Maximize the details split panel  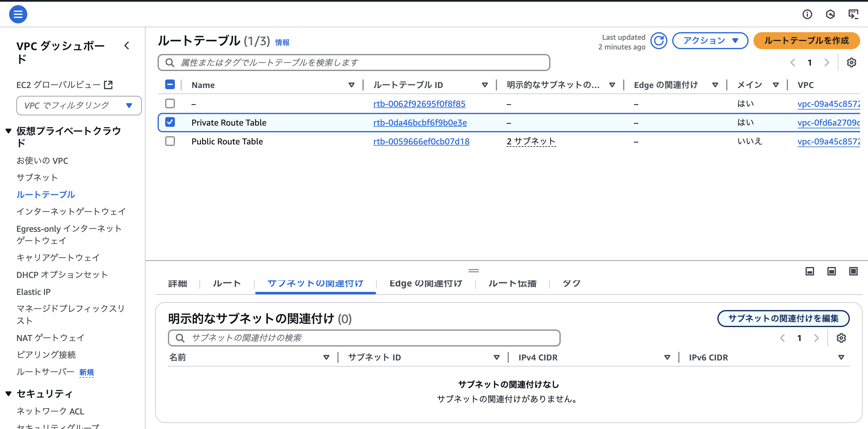click(853, 271)
